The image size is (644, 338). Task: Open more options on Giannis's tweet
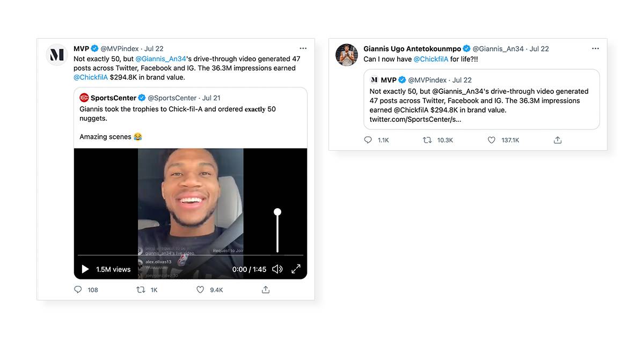pyautogui.click(x=595, y=48)
